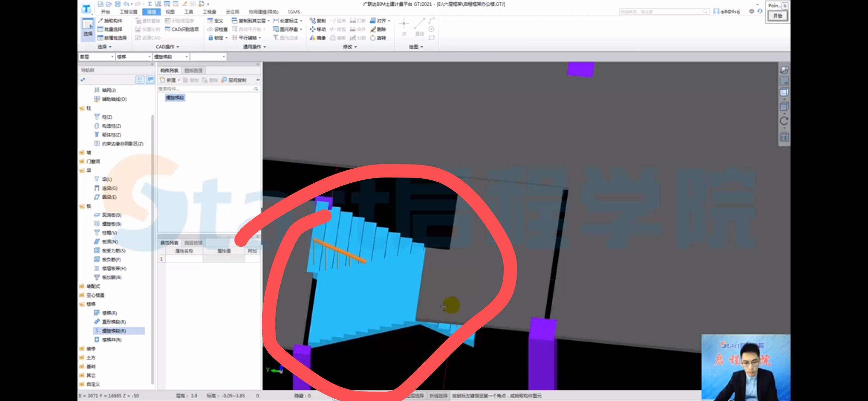868x401 pixels.
Task: Expand the 门窗洞 folder in tree
Action: [x=82, y=161]
